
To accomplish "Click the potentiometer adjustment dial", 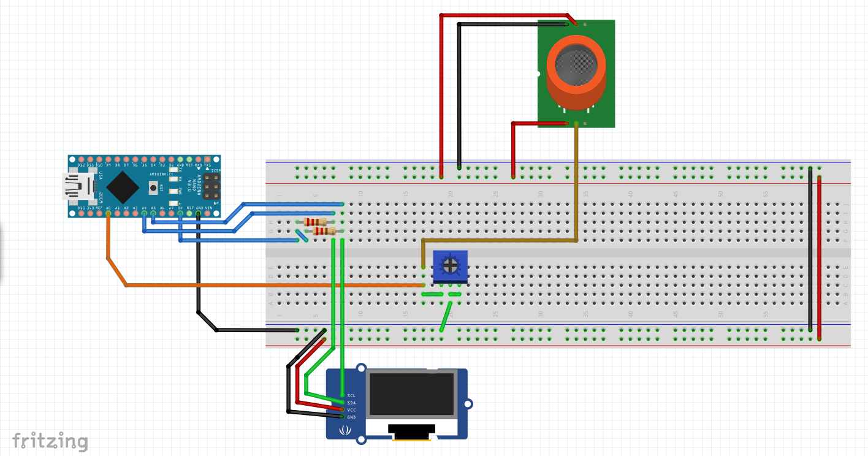I will [451, 265].
